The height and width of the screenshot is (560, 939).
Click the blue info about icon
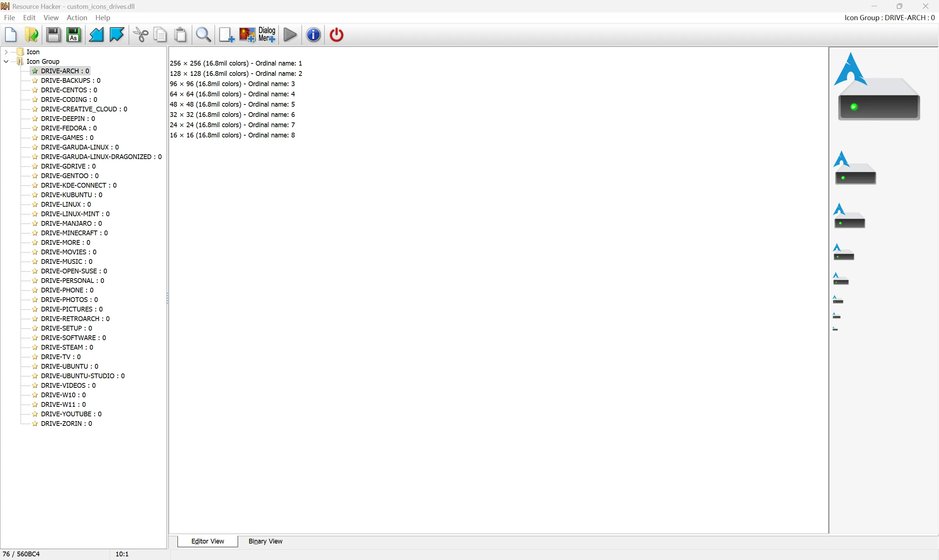313,35
